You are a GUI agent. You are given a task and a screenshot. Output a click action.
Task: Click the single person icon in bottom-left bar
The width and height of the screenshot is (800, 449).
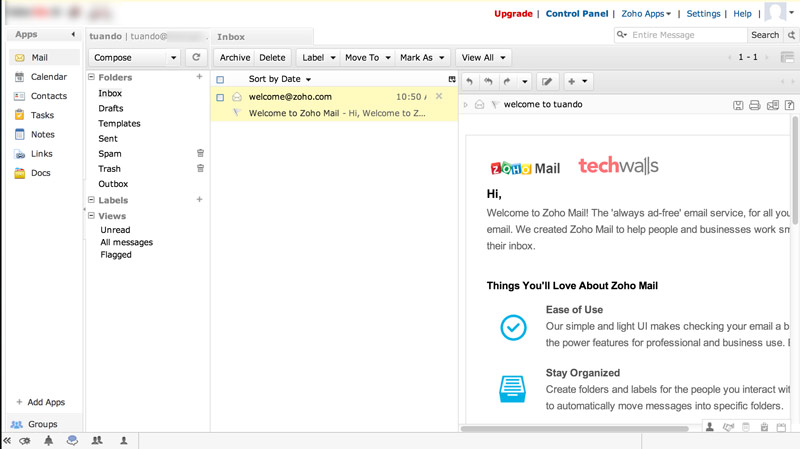coord(123,440)
